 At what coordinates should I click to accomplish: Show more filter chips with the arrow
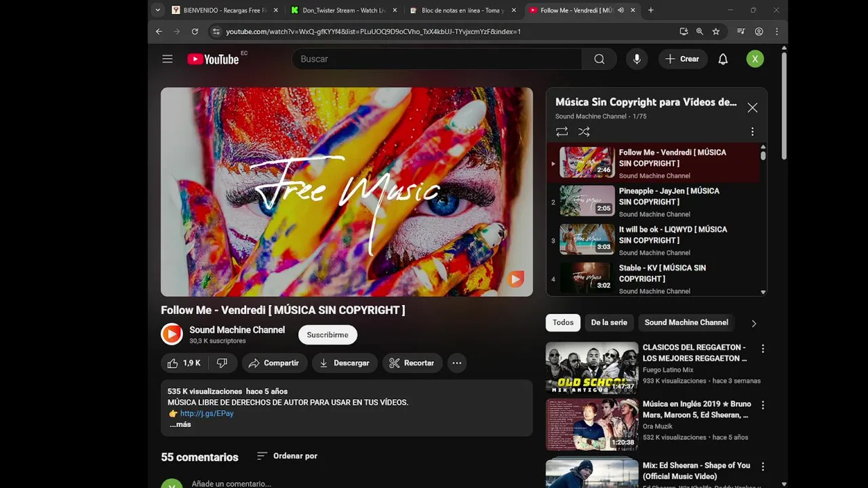point(753,323)
